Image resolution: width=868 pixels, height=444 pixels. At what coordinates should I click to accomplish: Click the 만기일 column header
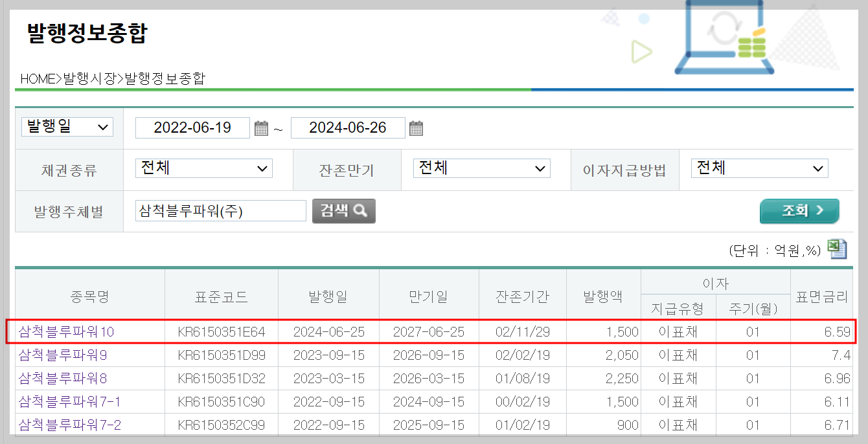[x=429, y=296]
